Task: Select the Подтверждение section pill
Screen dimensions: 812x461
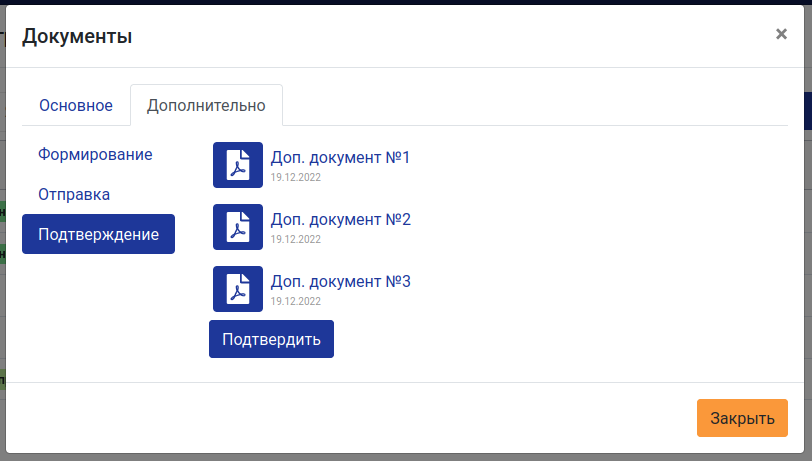Action: coord(98,234)
